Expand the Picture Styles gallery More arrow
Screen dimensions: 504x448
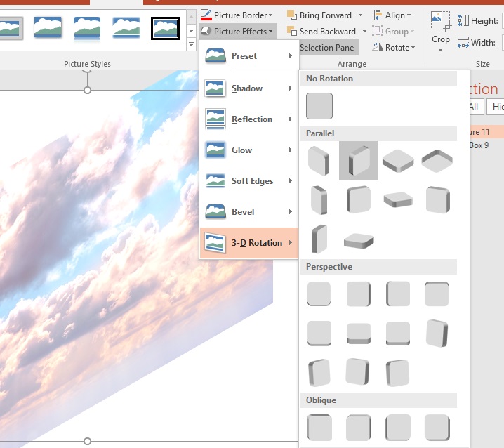[x=191, y=44]
